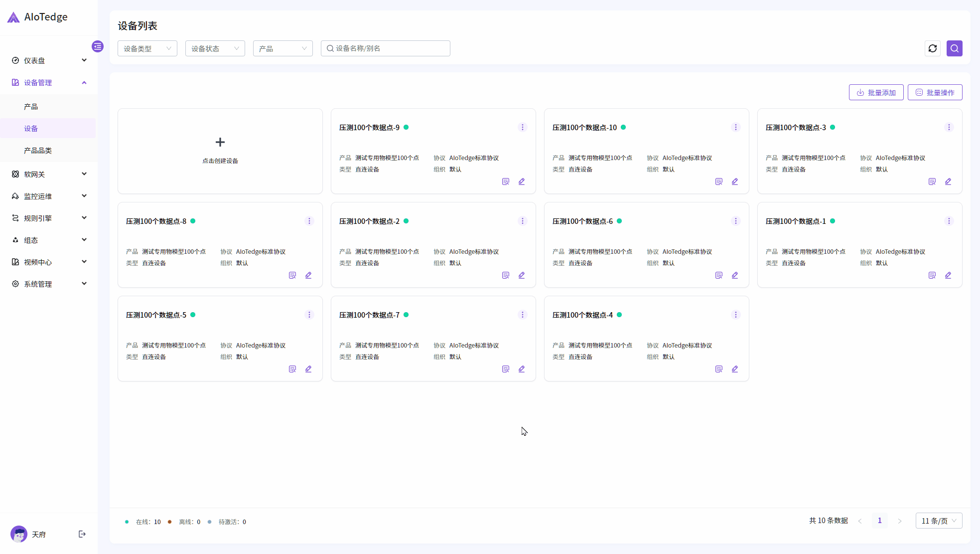Open details icon on 压测100个数据点-3 card
This screenshot has width=980, height=554.
(932, 182)
